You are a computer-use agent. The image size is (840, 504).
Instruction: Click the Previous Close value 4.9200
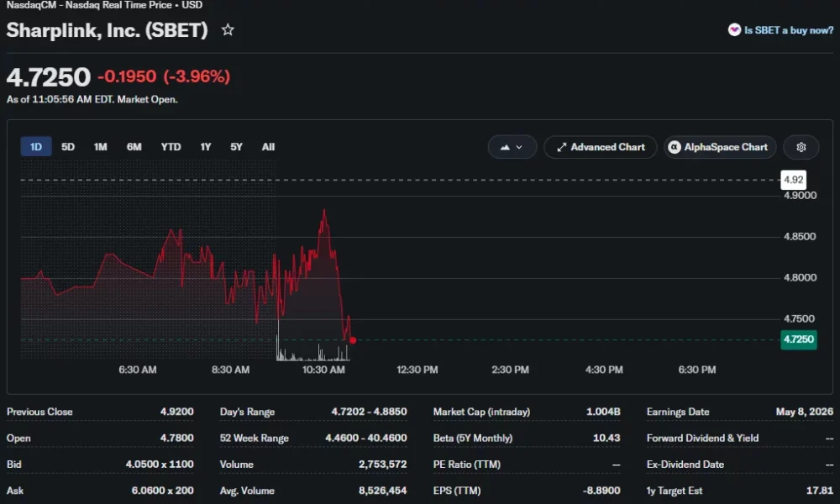(x=176, y=412)
